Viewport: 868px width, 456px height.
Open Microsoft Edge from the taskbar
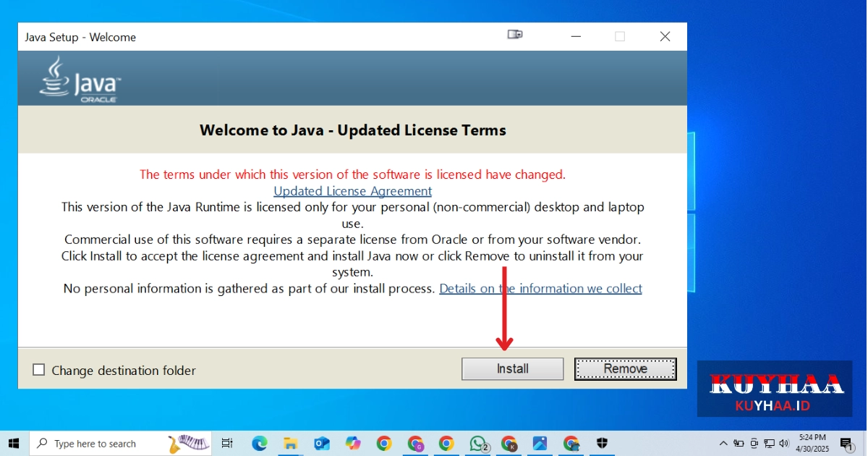click(259, 443)
